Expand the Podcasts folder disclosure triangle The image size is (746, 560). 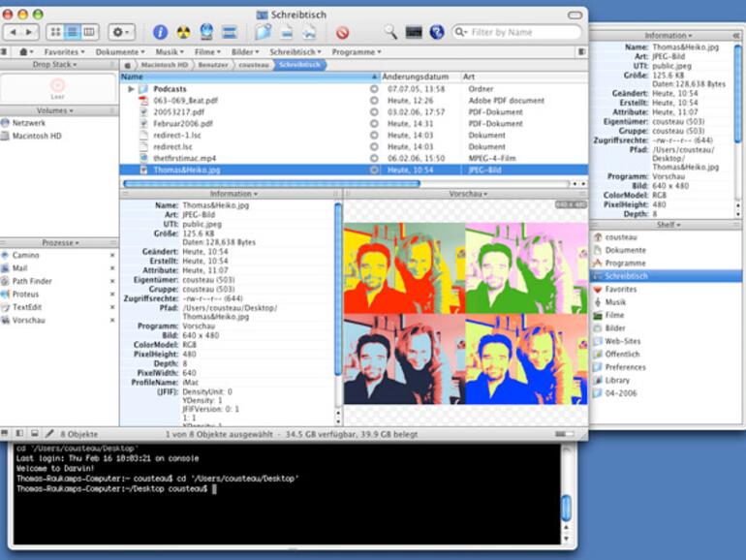pyautogui.click(x=131, y=89)
